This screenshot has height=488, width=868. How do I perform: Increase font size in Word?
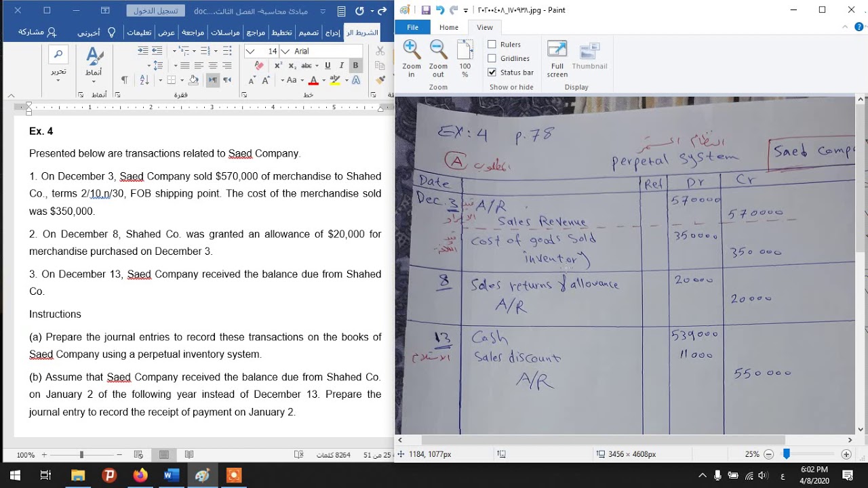click(x=266, y=80)
